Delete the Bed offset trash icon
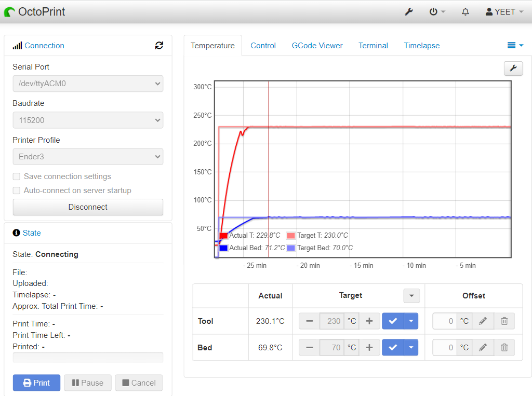This screenshot has width=532, height=396. [x=504, y=347]
